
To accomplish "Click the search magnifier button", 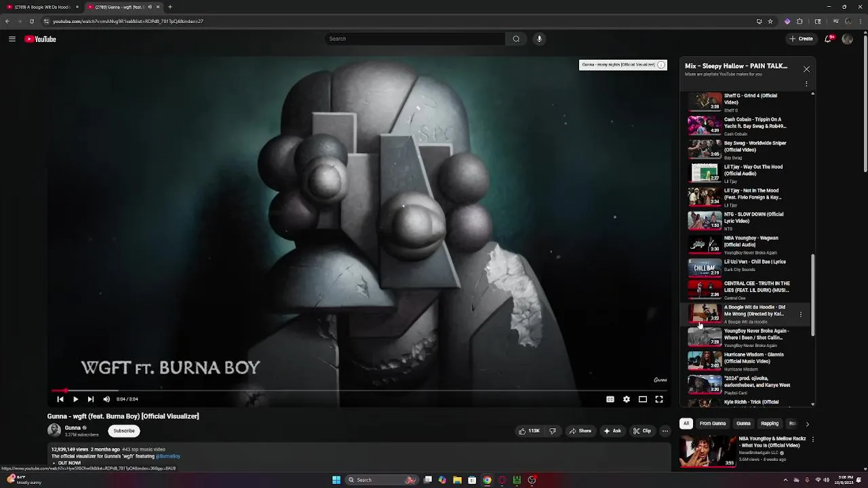I will (x=516, y=39).
